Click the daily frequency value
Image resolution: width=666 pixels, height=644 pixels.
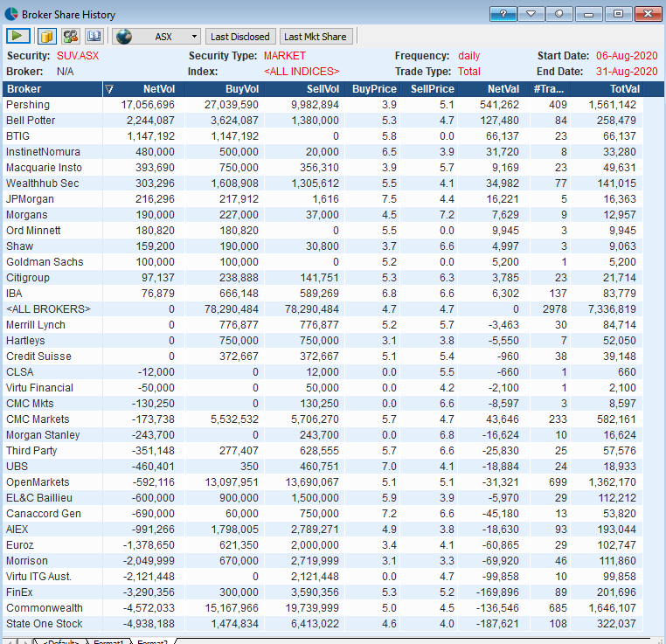click(x=469, y=56)
